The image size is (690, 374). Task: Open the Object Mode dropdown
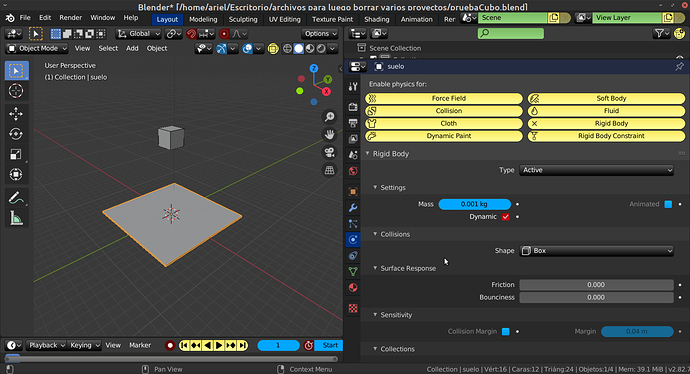(x=37, y=48)
